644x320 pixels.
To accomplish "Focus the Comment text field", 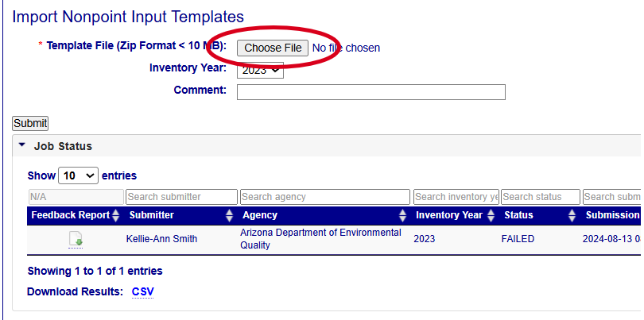I will pos(370,92).
